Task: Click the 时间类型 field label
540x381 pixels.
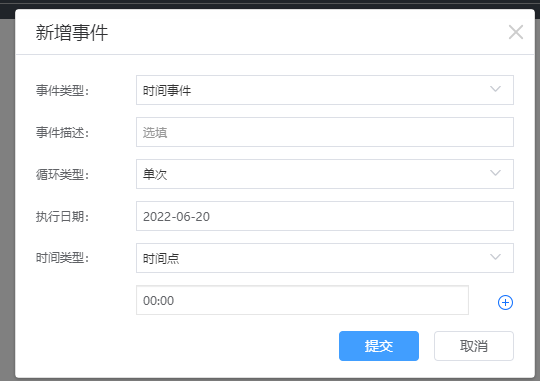Action: click(62, 258)
